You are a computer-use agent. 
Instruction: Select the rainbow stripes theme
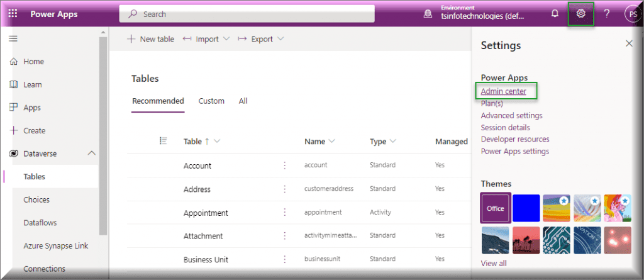(x=557, y=208)
